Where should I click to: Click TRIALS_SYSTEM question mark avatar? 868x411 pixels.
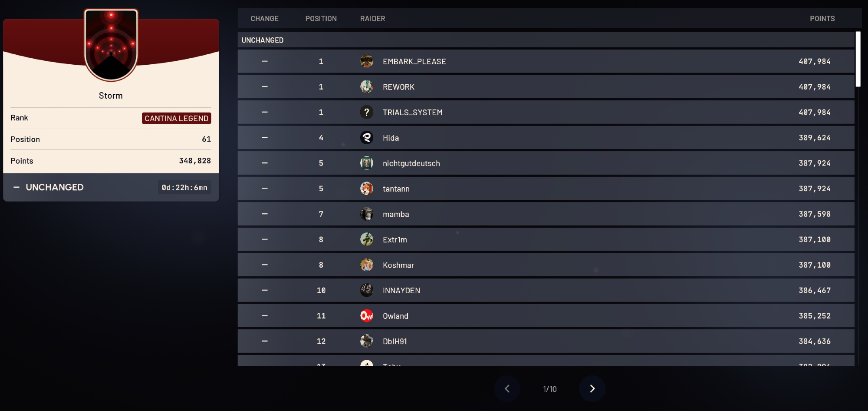[367, 112]
